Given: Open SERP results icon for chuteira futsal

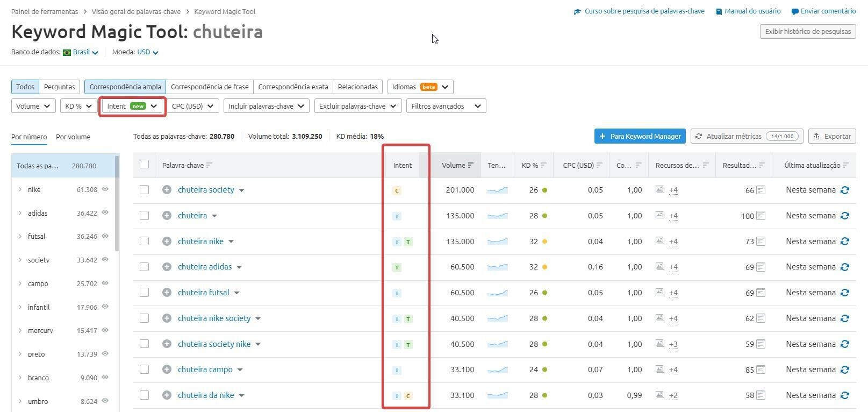Looking at the screenshot, I should point(761,293).
